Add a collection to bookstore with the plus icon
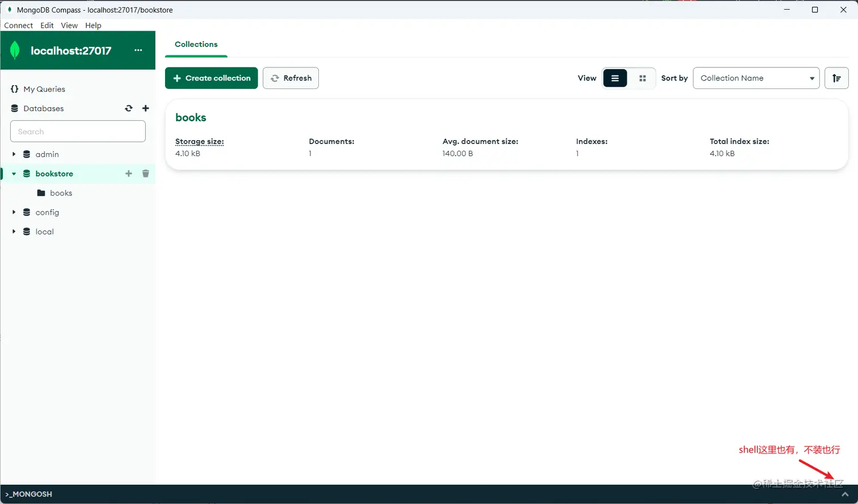 pos(129,173)
